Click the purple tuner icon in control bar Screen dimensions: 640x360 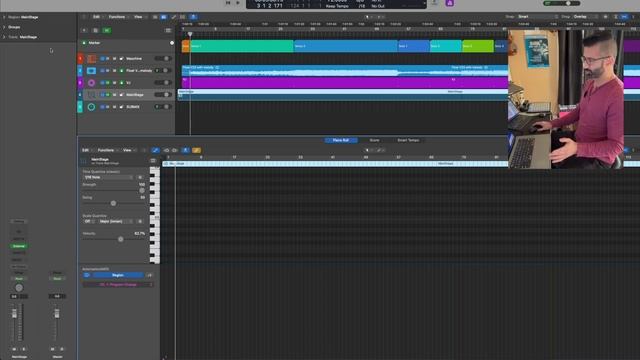(x=449, y=3)
